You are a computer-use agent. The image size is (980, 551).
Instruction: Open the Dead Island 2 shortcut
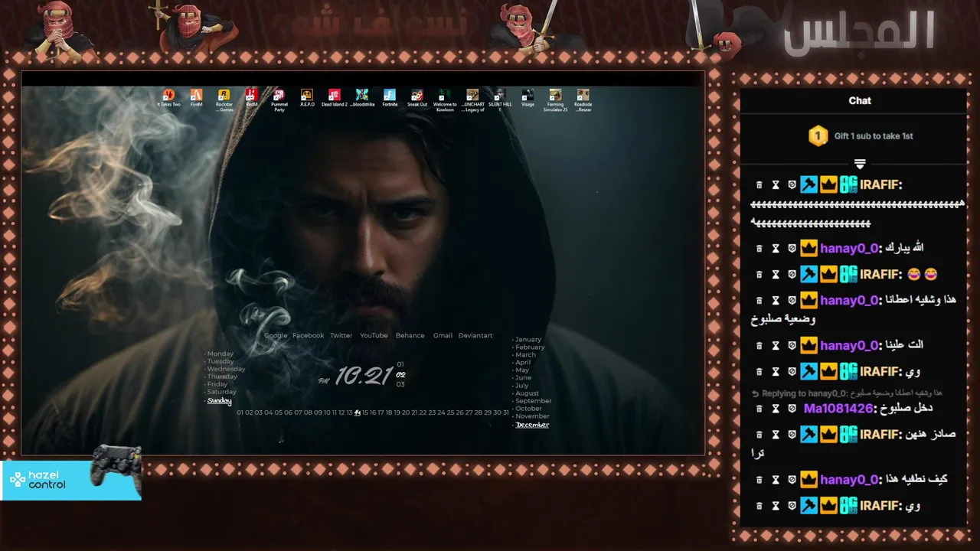tap(334, 99)
